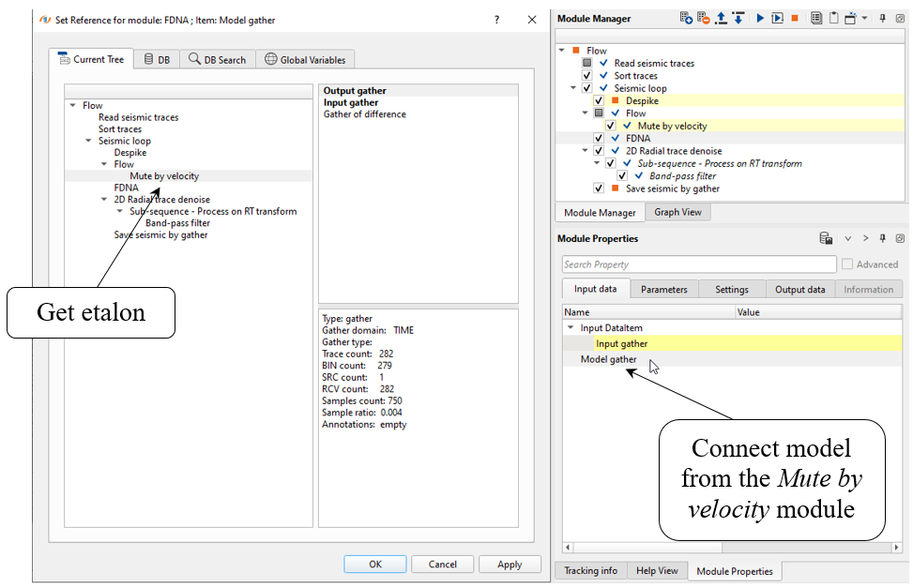The width and height of the screenshot is (913, 588).
Task: Switch to the DB Search tab
Action: coord(218,59)
